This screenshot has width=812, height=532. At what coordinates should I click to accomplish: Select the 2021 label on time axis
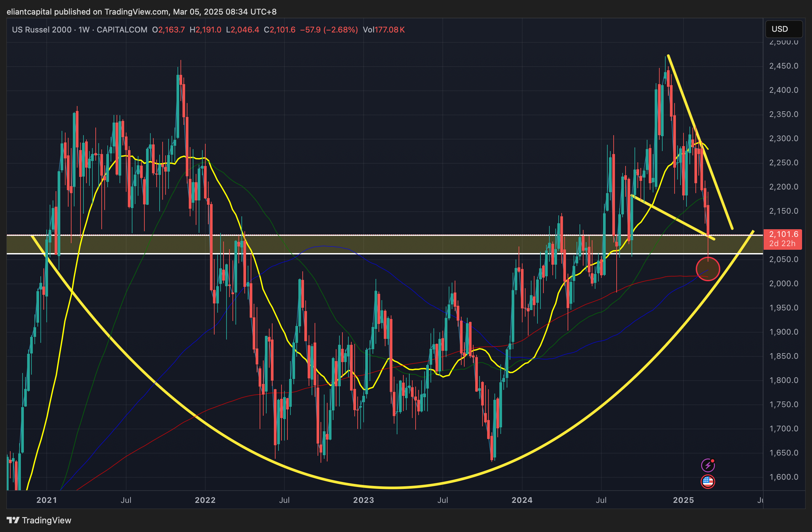[x=47, y=500]
